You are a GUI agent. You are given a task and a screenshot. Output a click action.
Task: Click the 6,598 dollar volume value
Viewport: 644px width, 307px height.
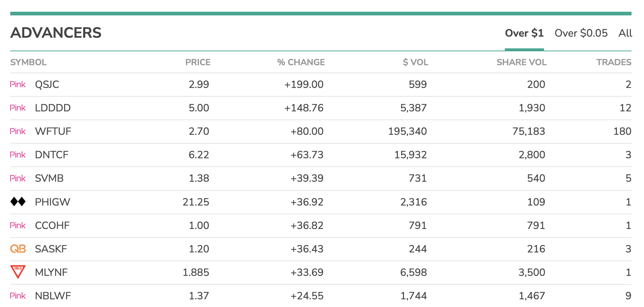coord(414,272)
